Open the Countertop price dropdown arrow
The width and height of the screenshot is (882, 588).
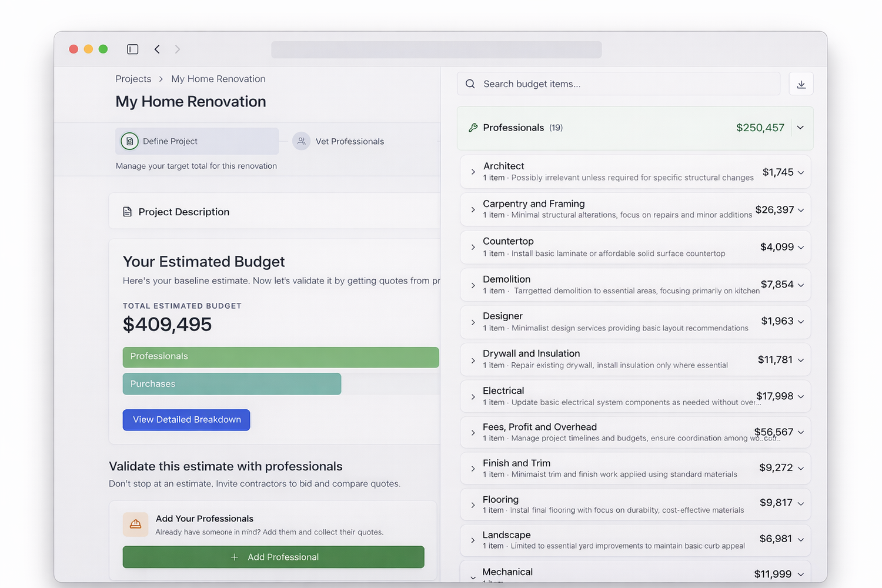801,248
